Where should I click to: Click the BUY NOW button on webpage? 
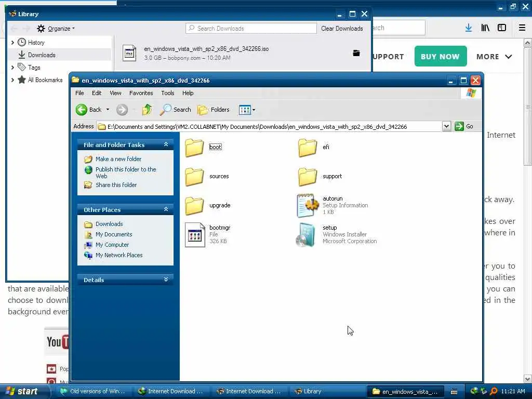pos(441,56)
